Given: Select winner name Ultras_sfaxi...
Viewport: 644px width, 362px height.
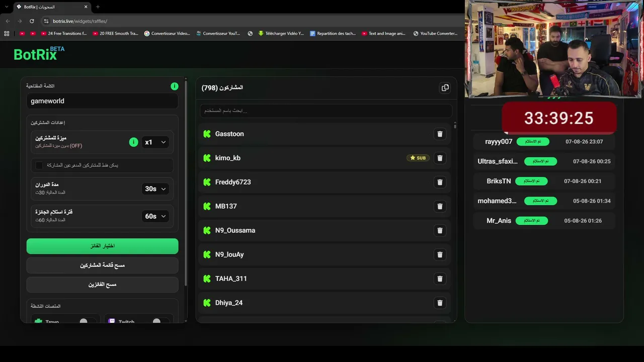Looking at the screenshot, I should click(498, 161).
